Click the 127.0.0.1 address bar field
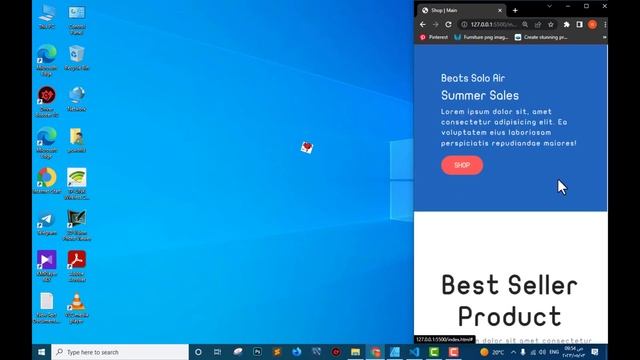 coord(493,24)
